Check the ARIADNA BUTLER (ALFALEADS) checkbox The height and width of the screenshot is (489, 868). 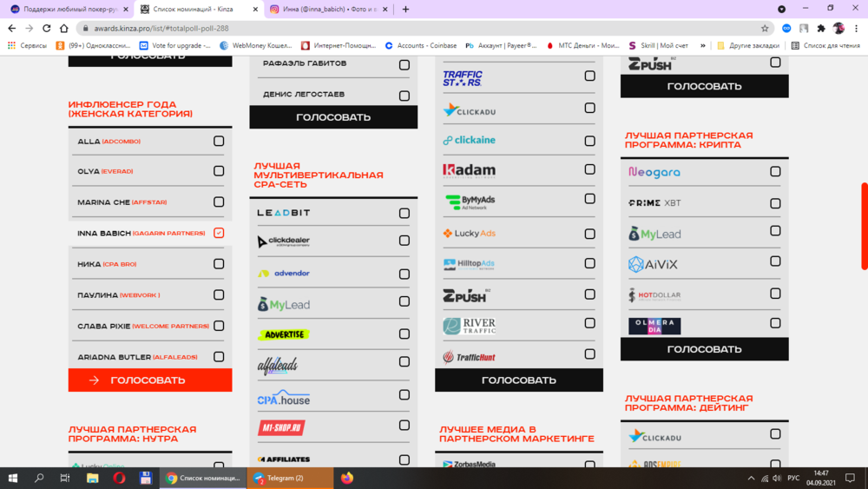coord(219,357)
